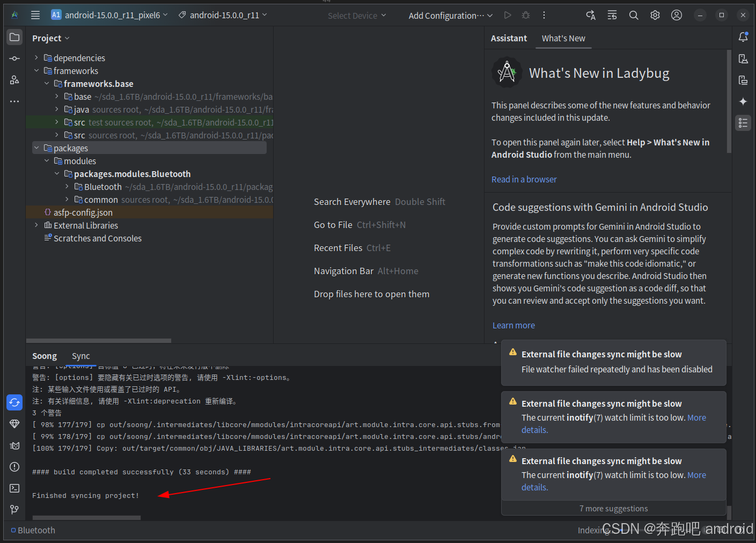Switch to the What's New tab
Viewport: 756px width, 543px height.
tap(563, 38)
